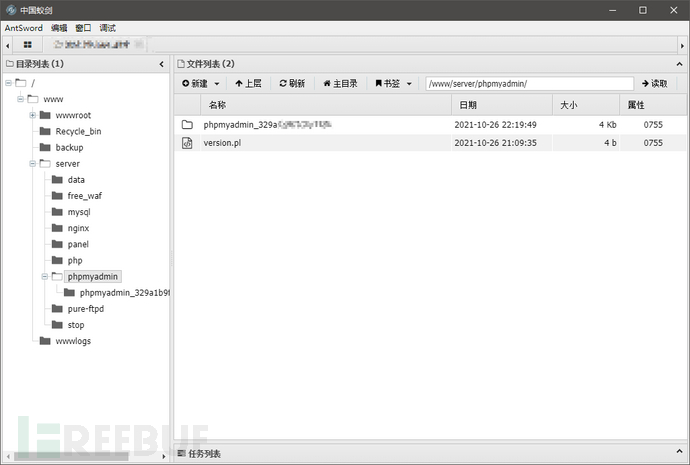This screenshot has height=465, width=690.
Task: Click the left tab navigation arrow
Action: [7, 45]
